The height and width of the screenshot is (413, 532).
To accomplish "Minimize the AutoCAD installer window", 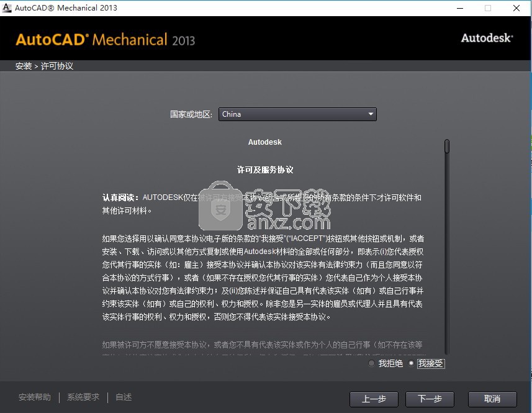I will (x=460, y=8).
